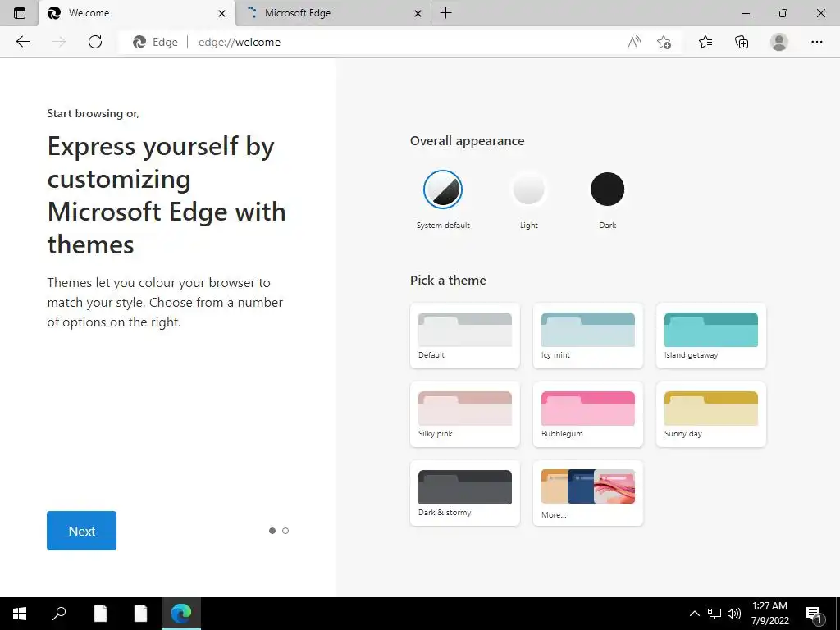The width and height of the screenshot is (840, 630).
Task: Click the address bar URL
Action: tap(240, 42)
